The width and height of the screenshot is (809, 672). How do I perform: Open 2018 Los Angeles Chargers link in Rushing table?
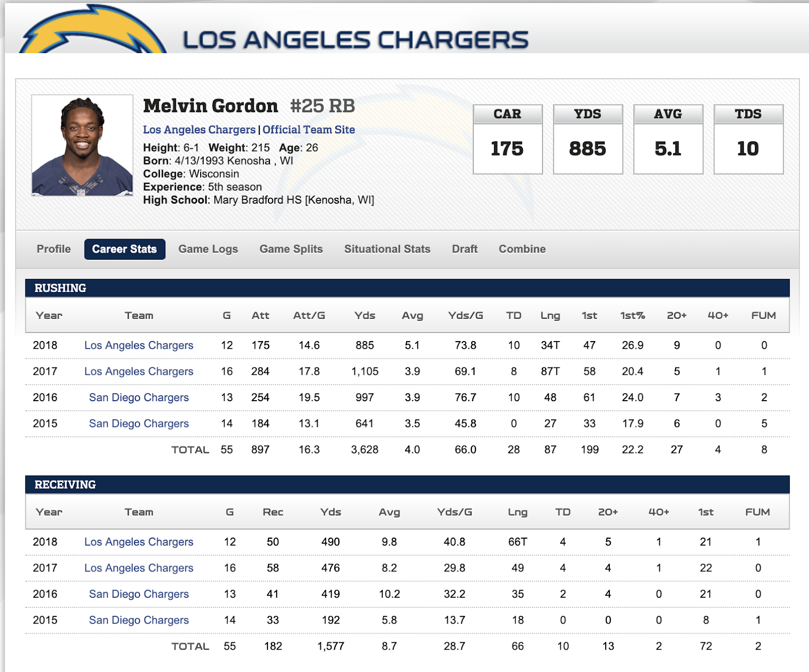(x=139, y=346)
